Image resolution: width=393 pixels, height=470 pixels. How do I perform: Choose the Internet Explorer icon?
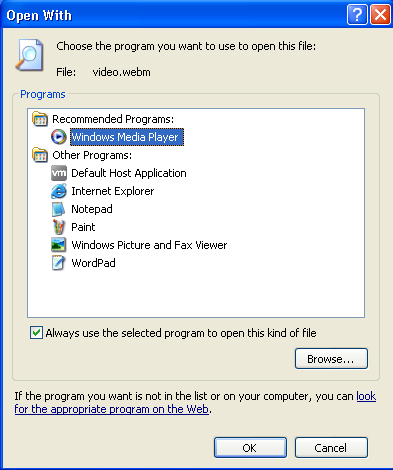click(x=59, y=191)
